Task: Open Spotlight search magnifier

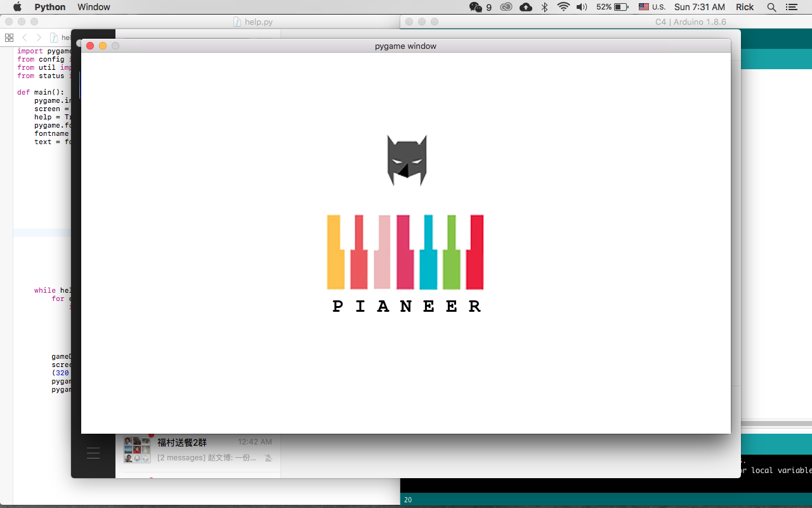Action: [x=771, y=7]
